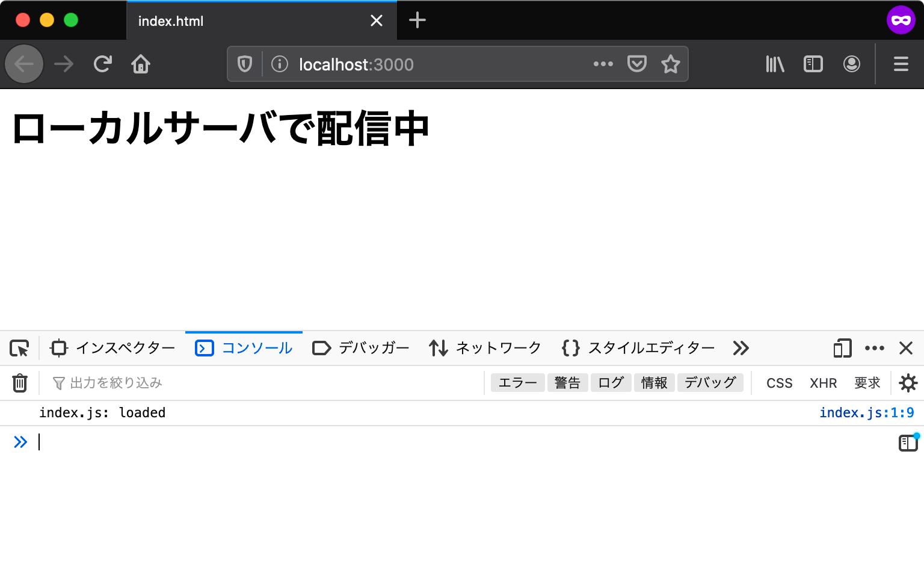The image size is (924, 578).
Task: Open the console settings gear
Action: click(x=908, y=382)
